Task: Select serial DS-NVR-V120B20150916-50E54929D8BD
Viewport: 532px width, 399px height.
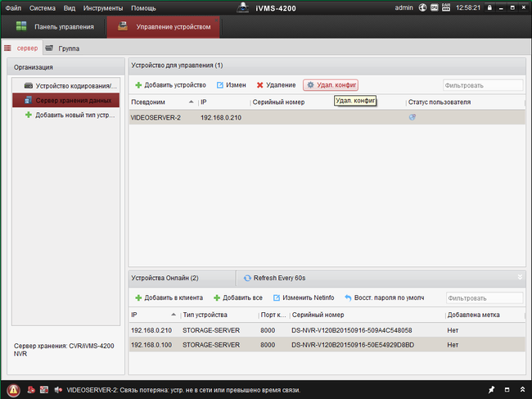Action: tap(353, 345)
